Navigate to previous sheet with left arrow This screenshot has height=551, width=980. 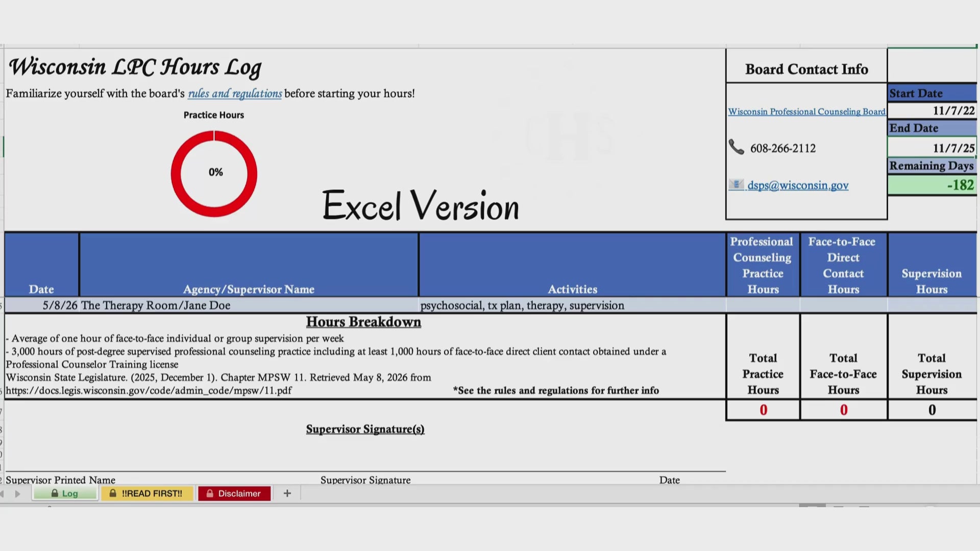pos(2,494)
